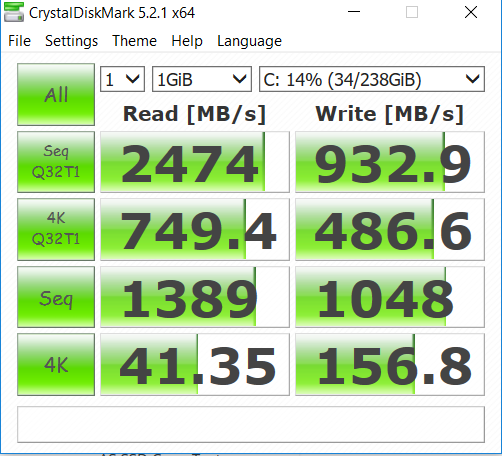502x456 pixels.
Task: Open the Language menu
Action: tap(249, 41)
